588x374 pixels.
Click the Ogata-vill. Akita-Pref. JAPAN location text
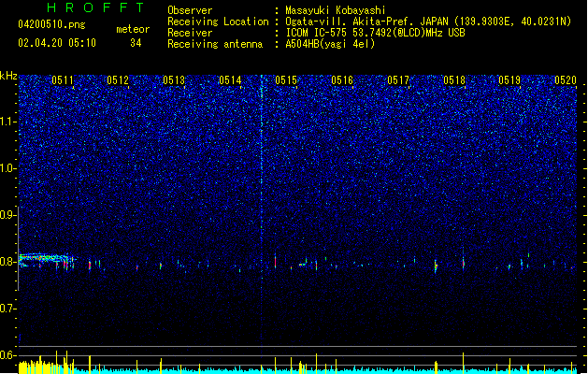tap(428, 22)
